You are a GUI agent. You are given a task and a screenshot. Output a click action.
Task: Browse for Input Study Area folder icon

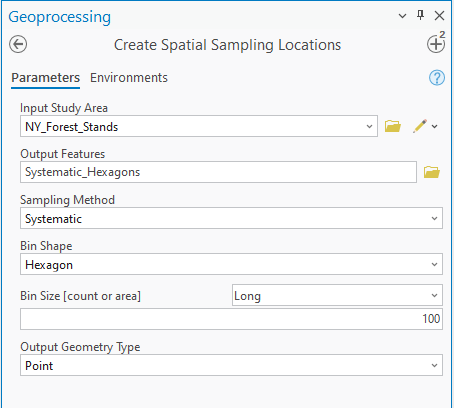(x=393, y=126)
